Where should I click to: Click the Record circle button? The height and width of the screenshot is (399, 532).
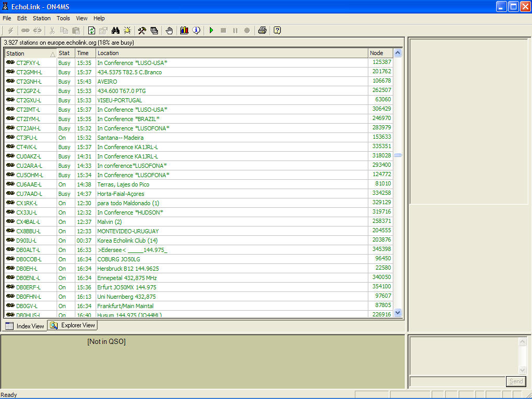[x=247, y=31]
